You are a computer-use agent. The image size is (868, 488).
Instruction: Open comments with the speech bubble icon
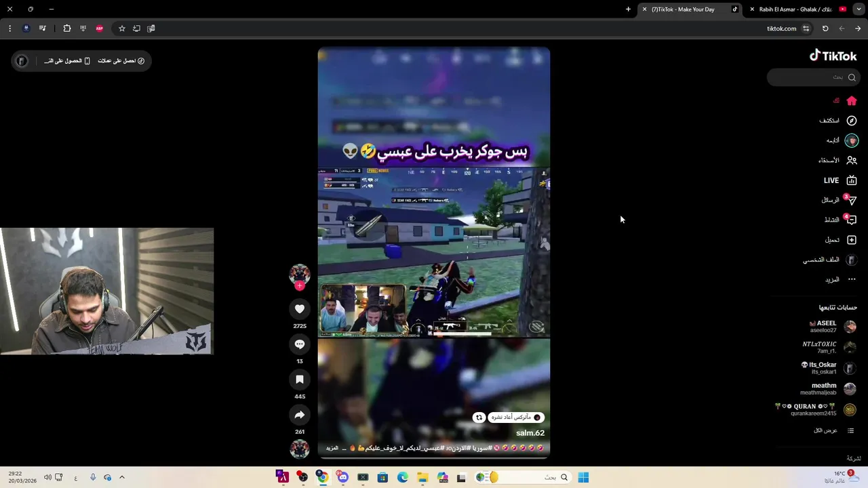click(x=300, y=344)
